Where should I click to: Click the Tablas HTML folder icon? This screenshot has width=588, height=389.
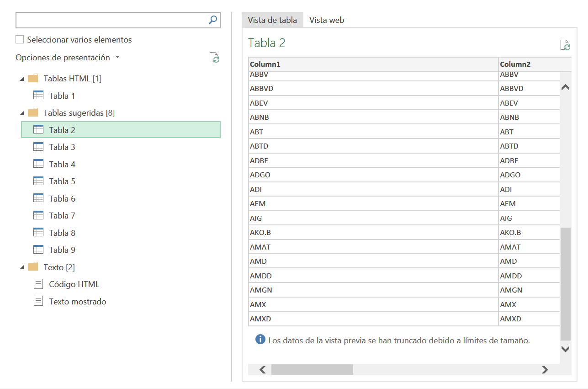33,78
